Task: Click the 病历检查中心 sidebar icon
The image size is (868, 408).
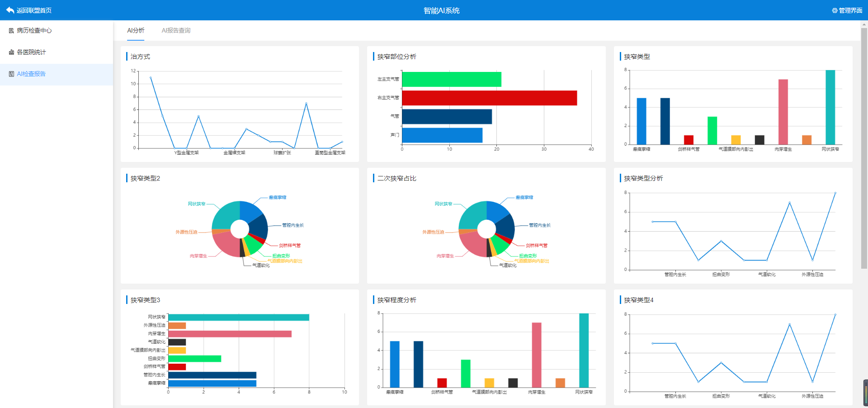Action: (x=11, y=31)
